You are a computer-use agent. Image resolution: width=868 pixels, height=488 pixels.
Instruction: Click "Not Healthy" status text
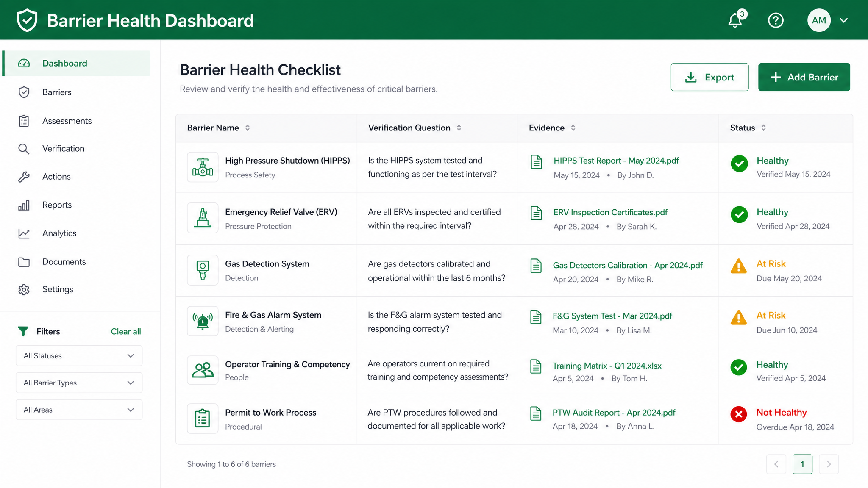[782, 412]
